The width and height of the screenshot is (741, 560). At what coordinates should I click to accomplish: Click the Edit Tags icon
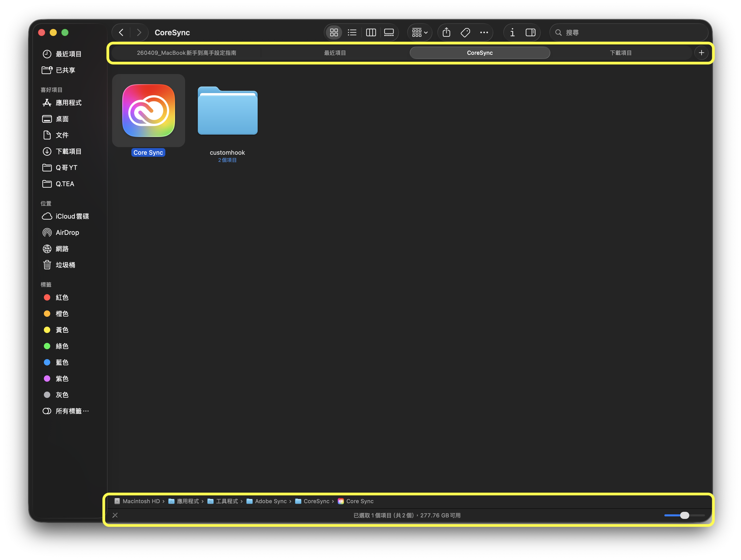pyautogui.click(x=465, y=32)
